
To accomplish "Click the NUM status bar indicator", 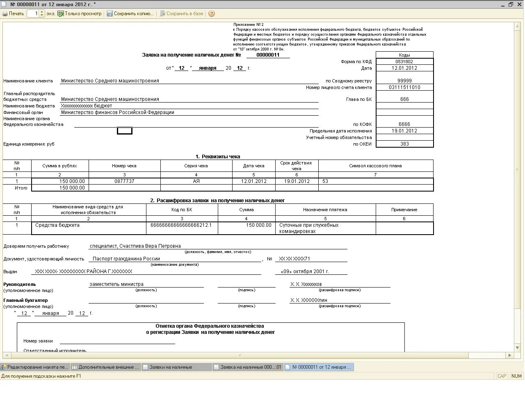I will [x=516, y=376].
